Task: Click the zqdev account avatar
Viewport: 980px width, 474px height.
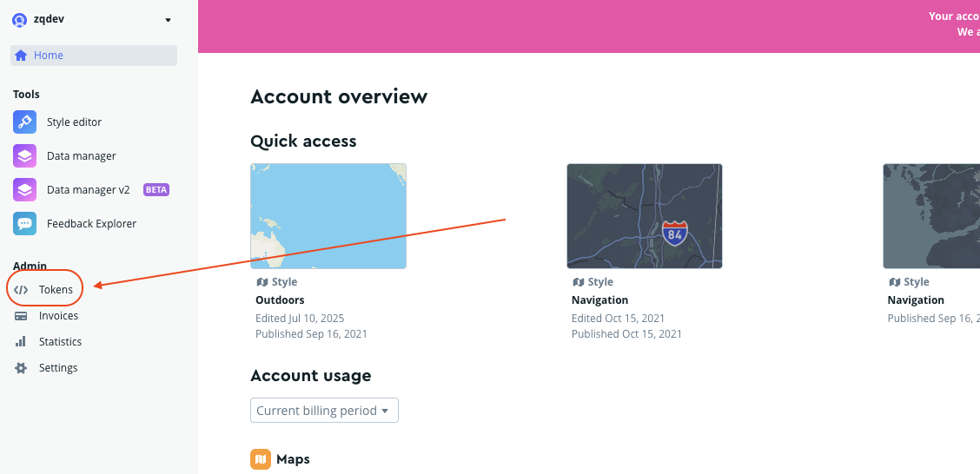Action: [19, 20]
